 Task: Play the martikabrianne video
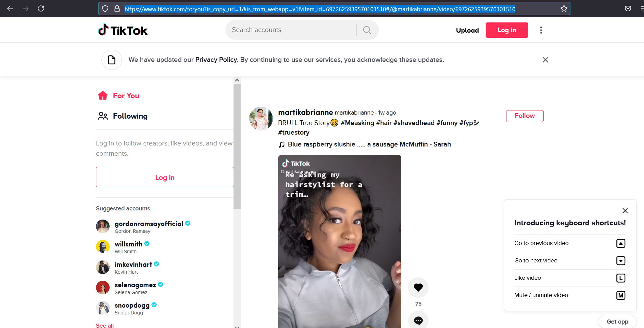340,241
